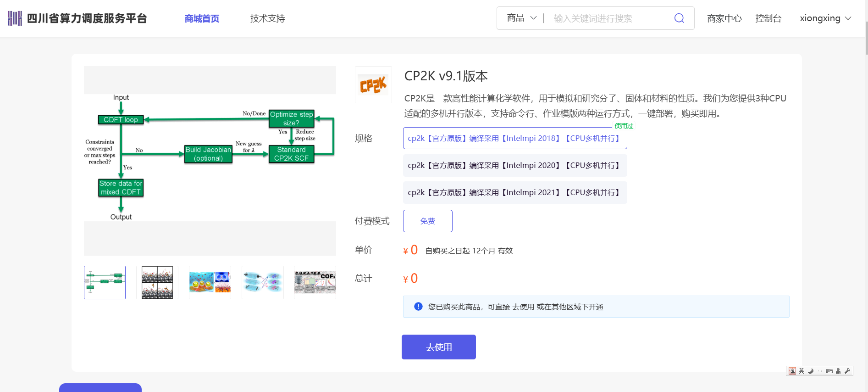This screenshot has width=868, height=392.
Task: Click the IME user account icon
Action: (838, 371)
